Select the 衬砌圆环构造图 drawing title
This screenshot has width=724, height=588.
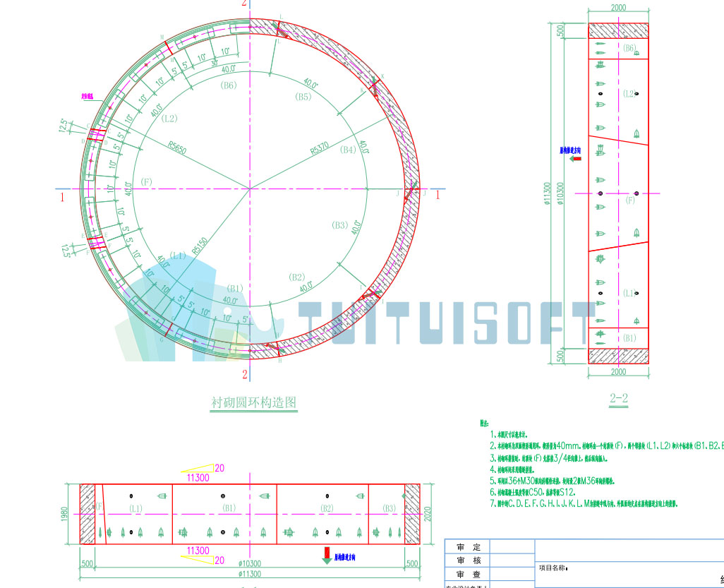(x=253, y=402)
